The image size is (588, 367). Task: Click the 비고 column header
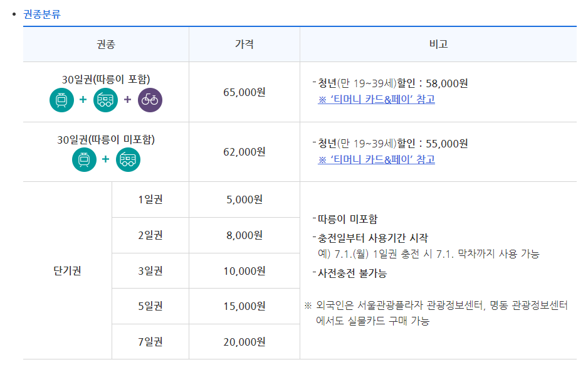438,45
